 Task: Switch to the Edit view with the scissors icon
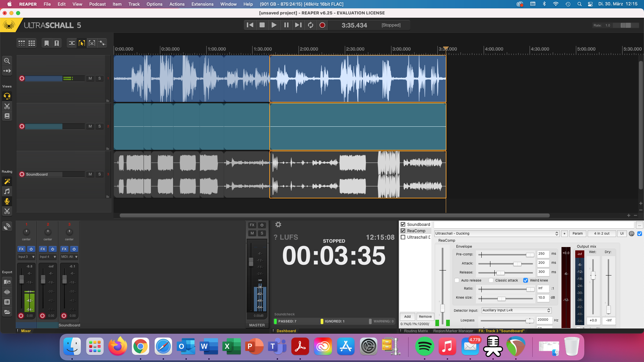point(7,106)
